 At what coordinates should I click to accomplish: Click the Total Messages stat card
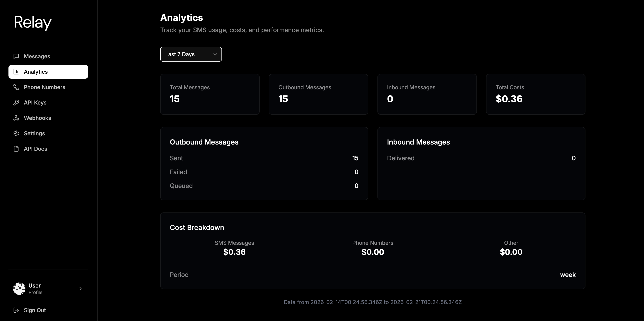click(x=210, y=94)
